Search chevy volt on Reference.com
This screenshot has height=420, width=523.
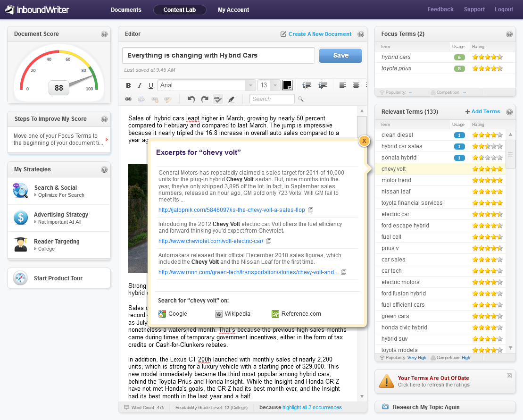click(x=297, y=314)
